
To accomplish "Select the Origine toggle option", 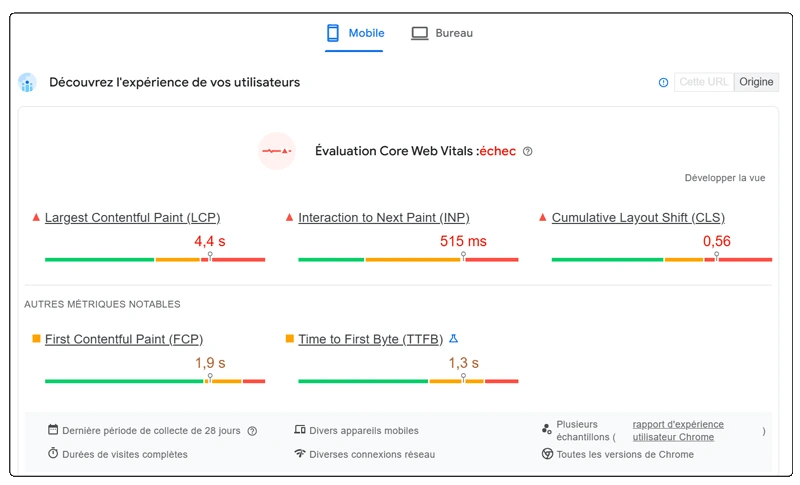I will tap(756, 82).
